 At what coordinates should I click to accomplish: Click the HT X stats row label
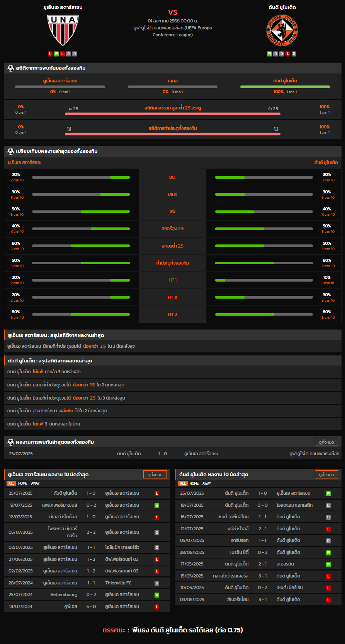coord(172,297)
